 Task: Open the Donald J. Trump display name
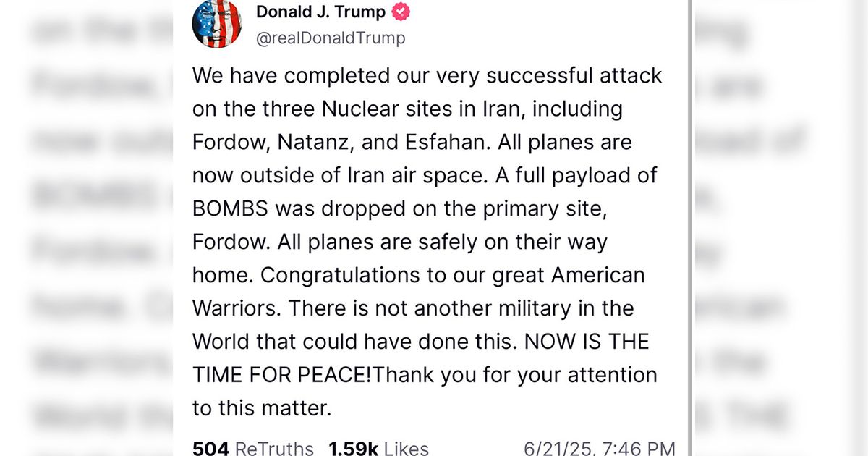pos(321,12)
